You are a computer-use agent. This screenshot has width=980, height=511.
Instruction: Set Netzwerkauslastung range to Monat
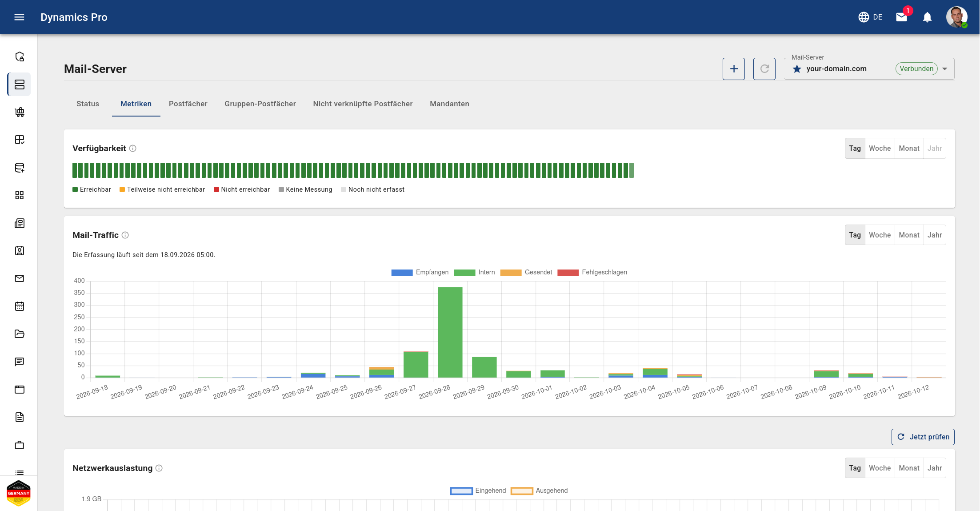909,468
